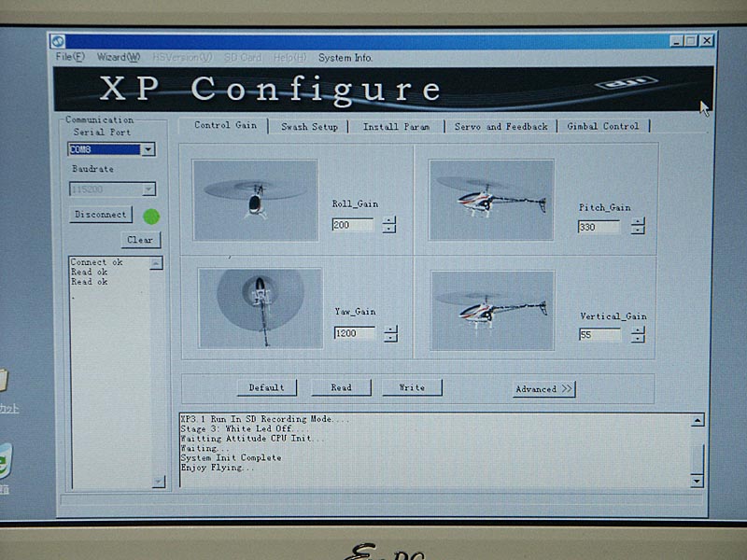747x560 pixels.
Task: Expand Advanced >> settings
Action: [543, 389]
